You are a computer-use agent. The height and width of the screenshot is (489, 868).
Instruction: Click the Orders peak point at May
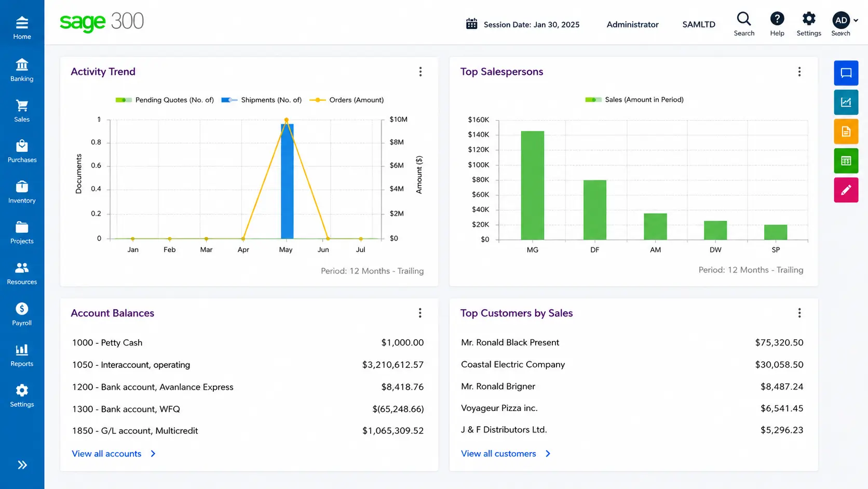(286, 120)
